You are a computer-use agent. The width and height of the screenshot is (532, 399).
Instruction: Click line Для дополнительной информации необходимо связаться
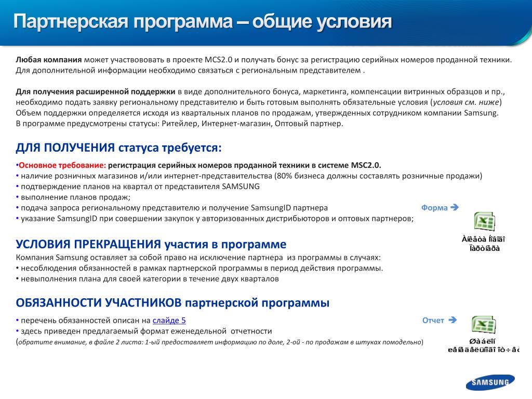click(190, 71)
